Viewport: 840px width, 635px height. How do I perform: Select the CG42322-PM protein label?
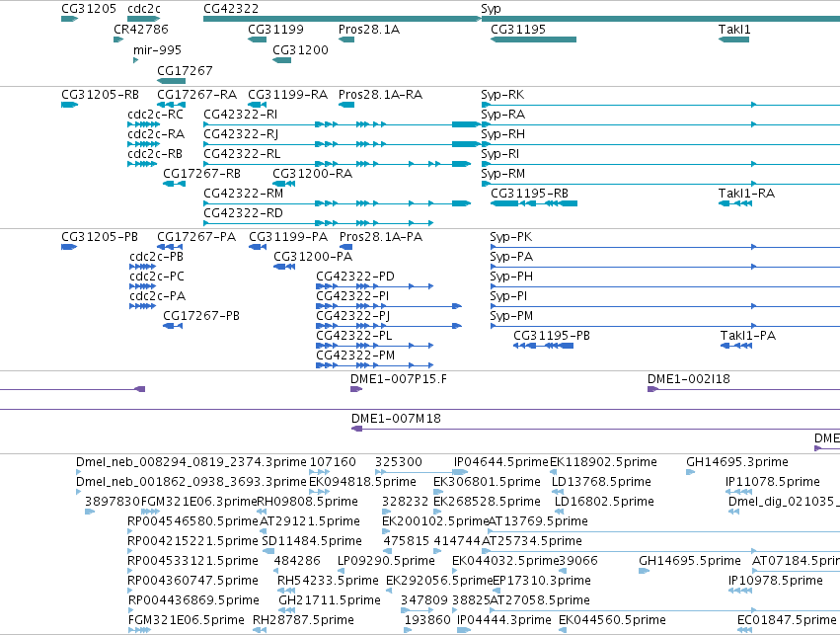[355, 357]
